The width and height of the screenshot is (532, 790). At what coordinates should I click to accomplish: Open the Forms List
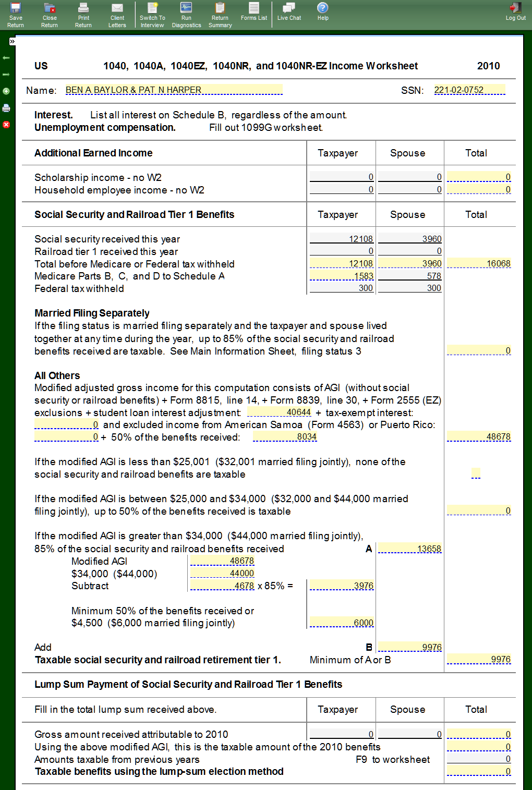(x=254, y=11)
